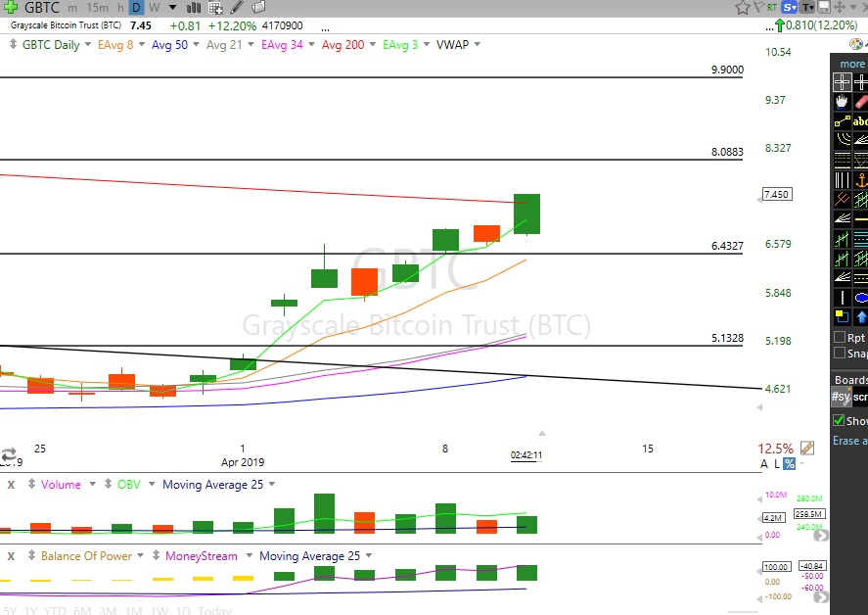
Task: Click the ruler measure icon
Action: click(x=807, y=448)
